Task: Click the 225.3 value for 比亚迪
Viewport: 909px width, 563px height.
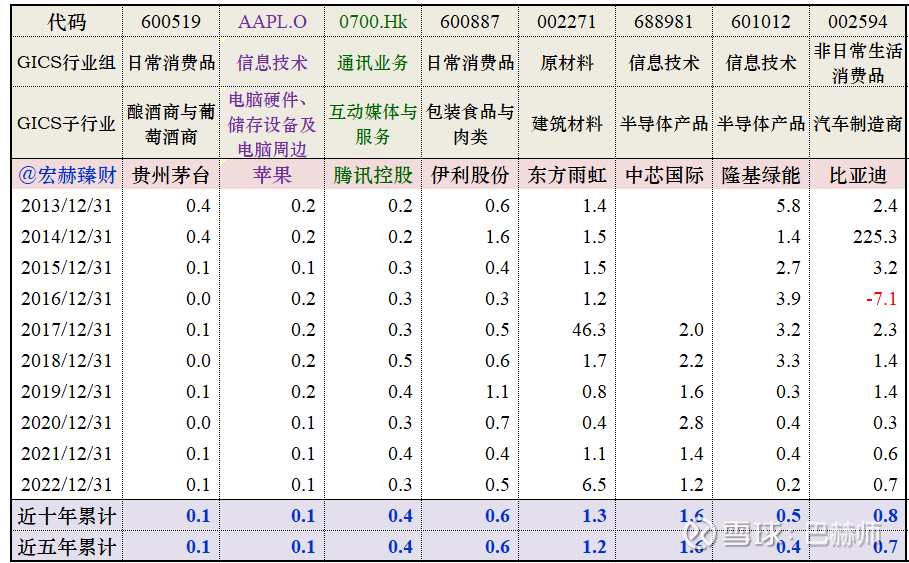Action: pos(875,237)
